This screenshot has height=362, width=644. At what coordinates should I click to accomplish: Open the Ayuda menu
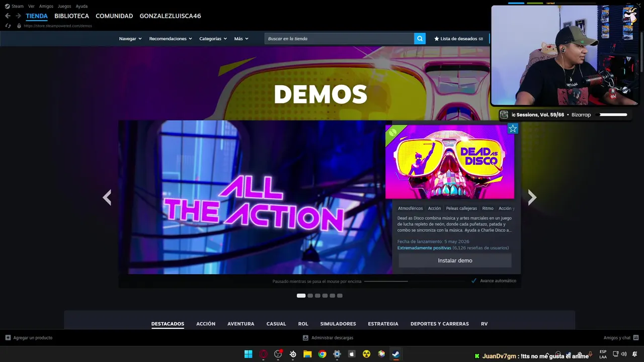(82, 6)
